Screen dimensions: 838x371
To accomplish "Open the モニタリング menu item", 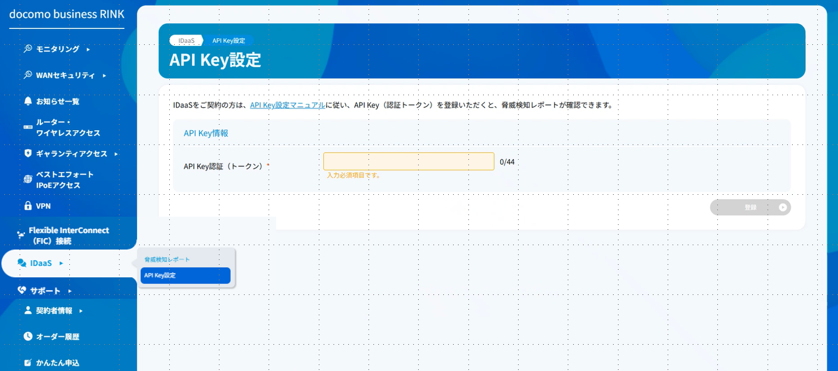I will tap(58, 49).
